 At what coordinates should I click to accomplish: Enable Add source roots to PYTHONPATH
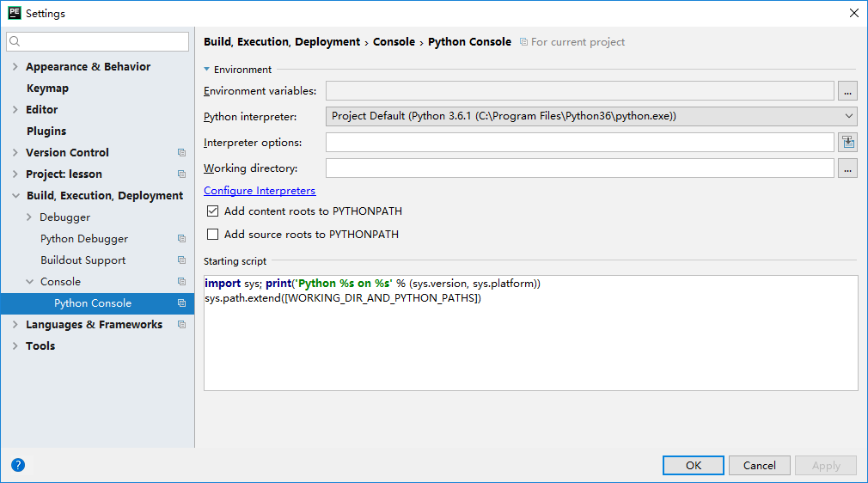(213, 235)
